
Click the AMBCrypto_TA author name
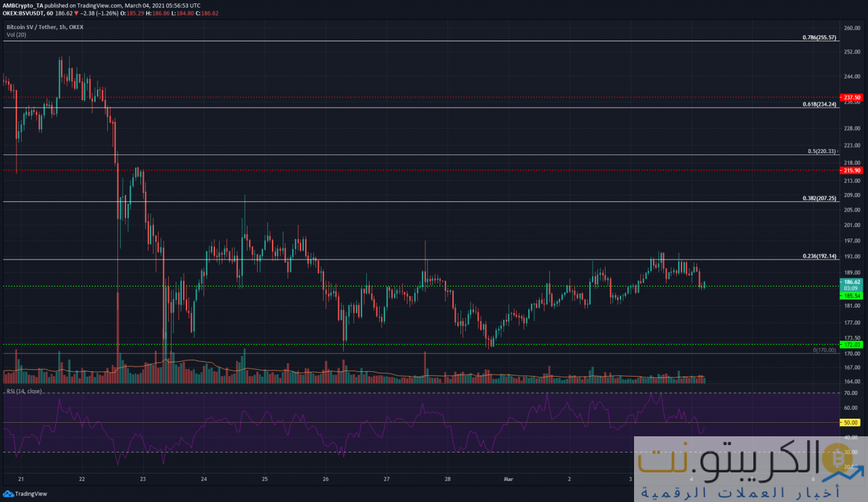coord(22,5)
